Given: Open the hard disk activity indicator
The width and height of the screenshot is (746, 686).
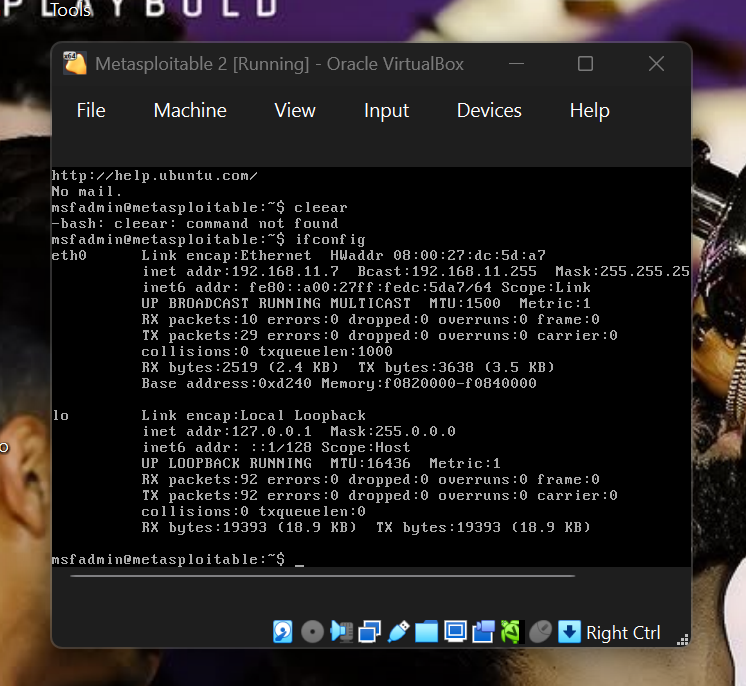Looking at the screenshot, I should pos(283,632).
